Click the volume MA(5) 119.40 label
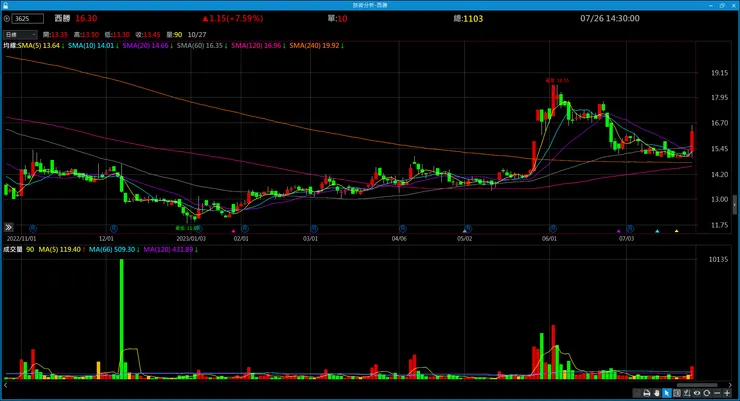740x401 pixels. [62, 250]
